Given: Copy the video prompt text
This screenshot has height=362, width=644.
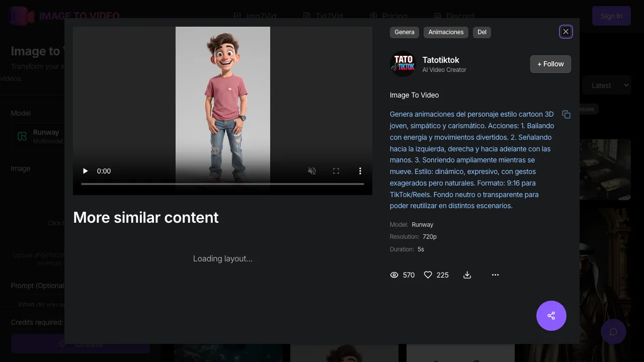Looking at the screenshot, I should tap(566, 115).
